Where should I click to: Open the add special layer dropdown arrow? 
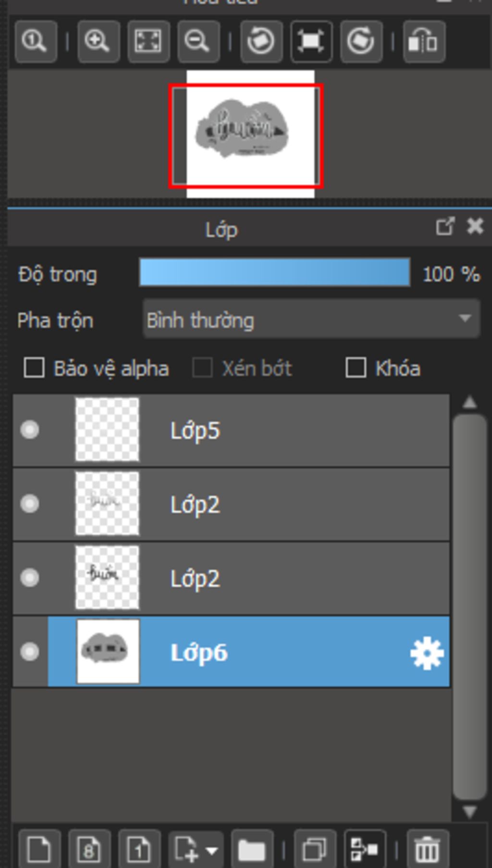pos(211,851)
